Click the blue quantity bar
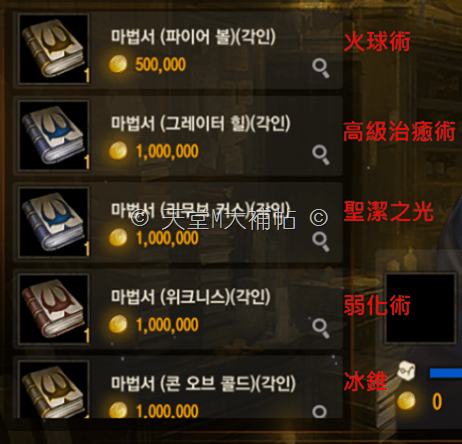The width and height of the screenshot is (462, 444). pos(446,373)
